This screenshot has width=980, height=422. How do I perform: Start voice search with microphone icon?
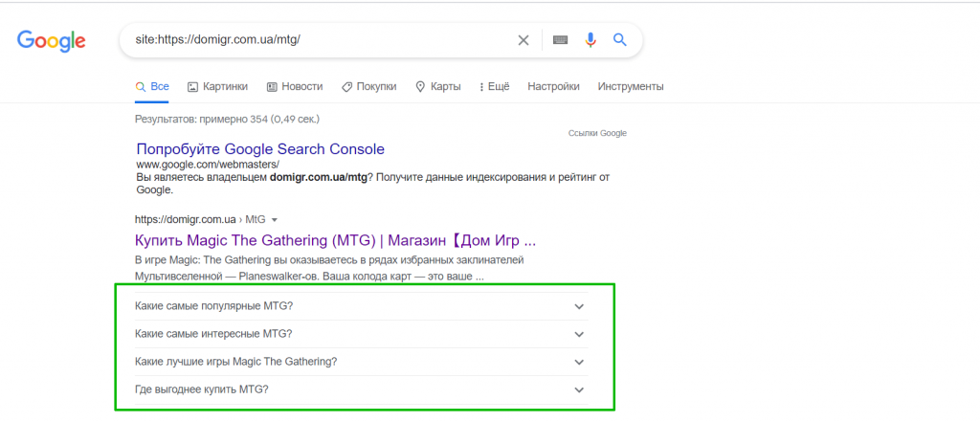pos(590,40)
